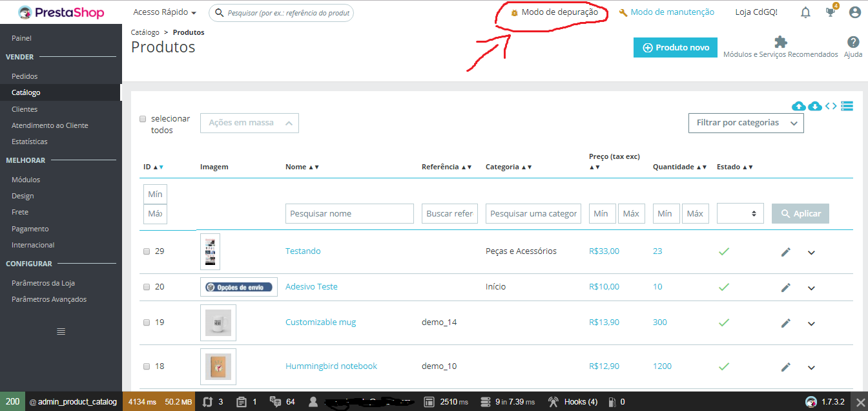This screenshot has width=868, height=411.
Task: Check the selecionar todos checkbox
Action: [143, 119]
